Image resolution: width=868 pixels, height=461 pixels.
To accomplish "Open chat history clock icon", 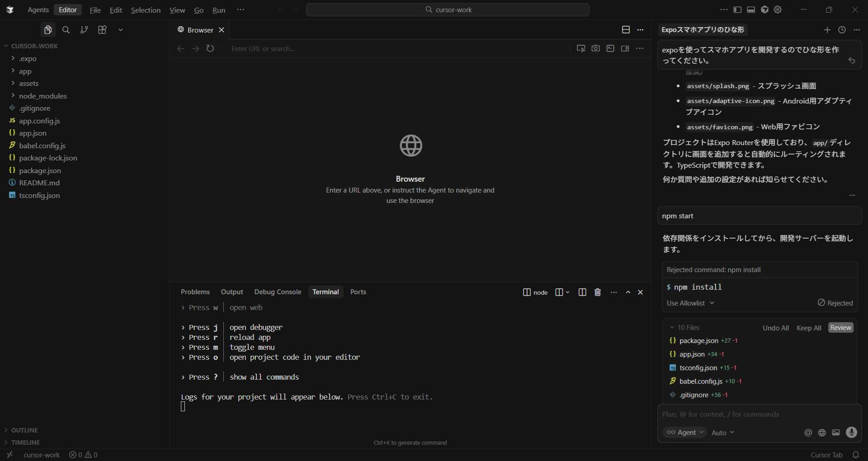I will tap(842, 30).
